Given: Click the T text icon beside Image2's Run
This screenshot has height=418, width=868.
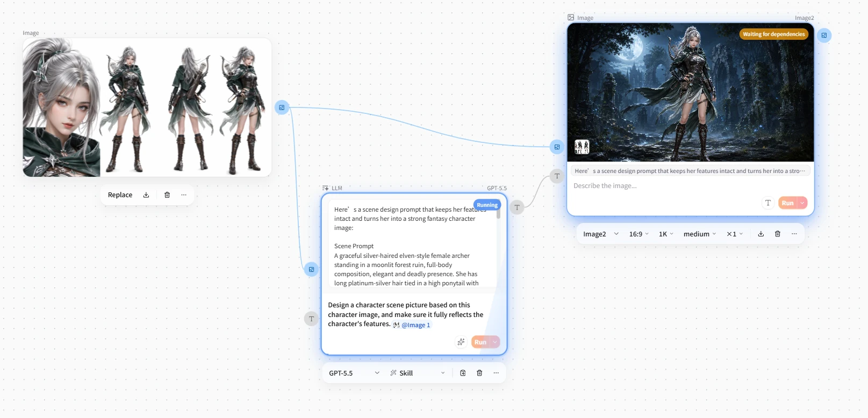Looking at the screenshot, I should click(768, 203).
